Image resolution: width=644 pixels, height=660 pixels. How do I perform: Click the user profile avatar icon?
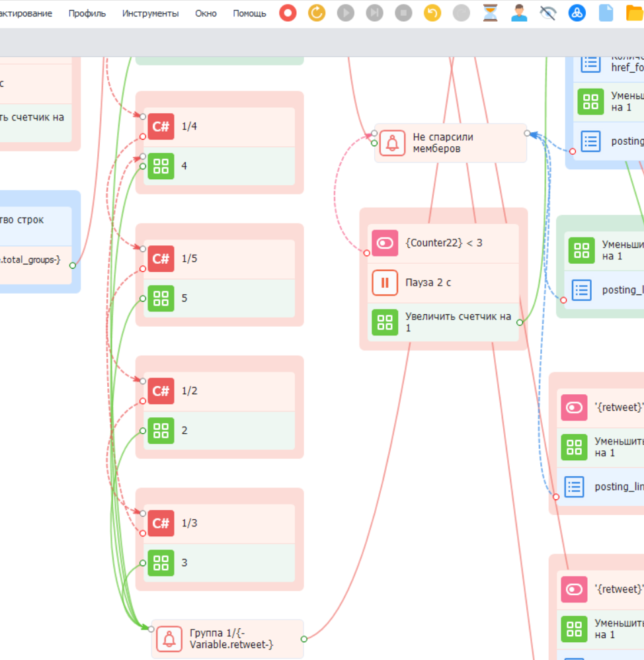click(x=519, y=13)
